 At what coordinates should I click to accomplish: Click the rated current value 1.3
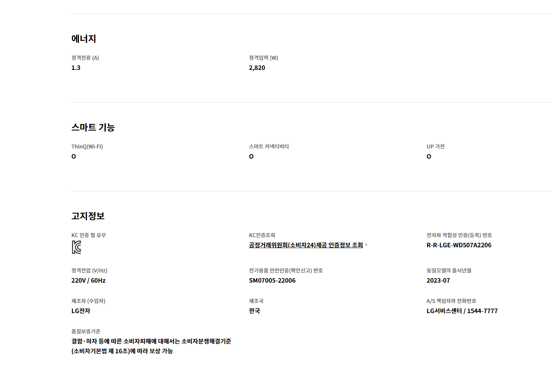[x=76, y=68]
